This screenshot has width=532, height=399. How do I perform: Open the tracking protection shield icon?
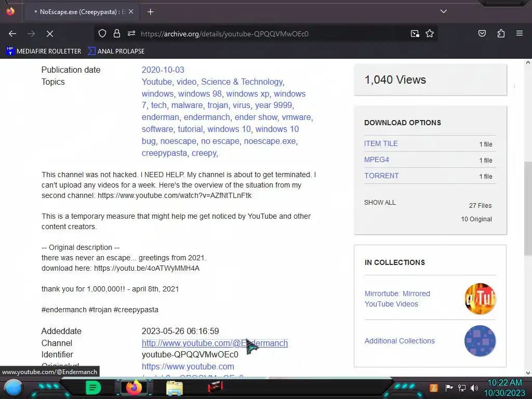coord(102,33)
